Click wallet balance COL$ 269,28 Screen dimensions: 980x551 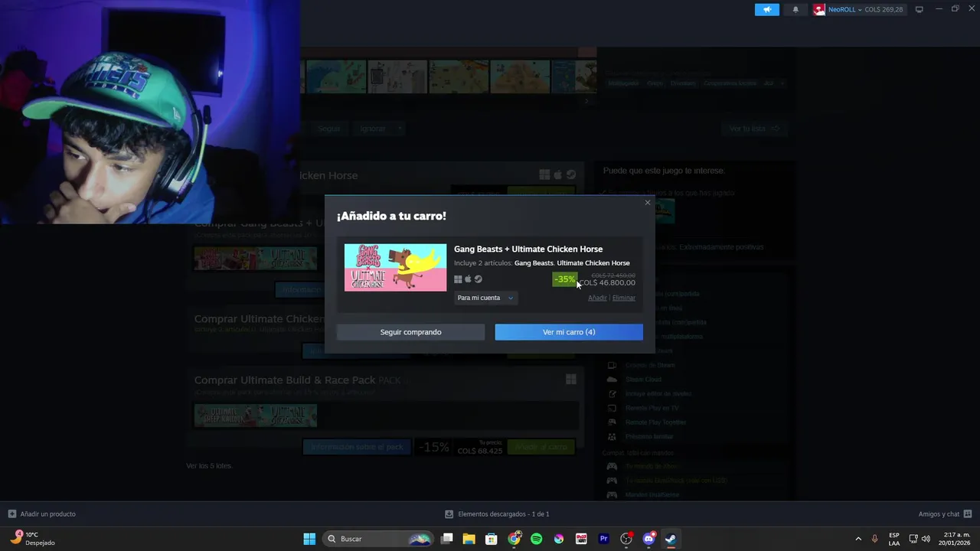884,9
